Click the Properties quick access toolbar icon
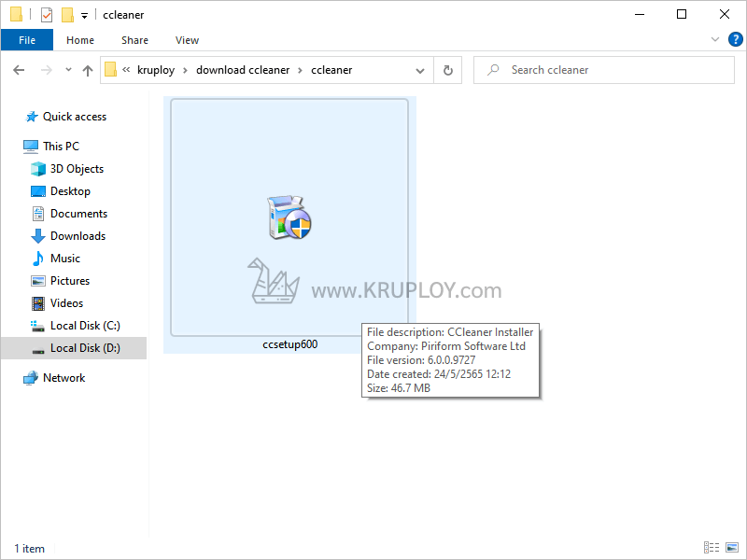 coord(46,15)
